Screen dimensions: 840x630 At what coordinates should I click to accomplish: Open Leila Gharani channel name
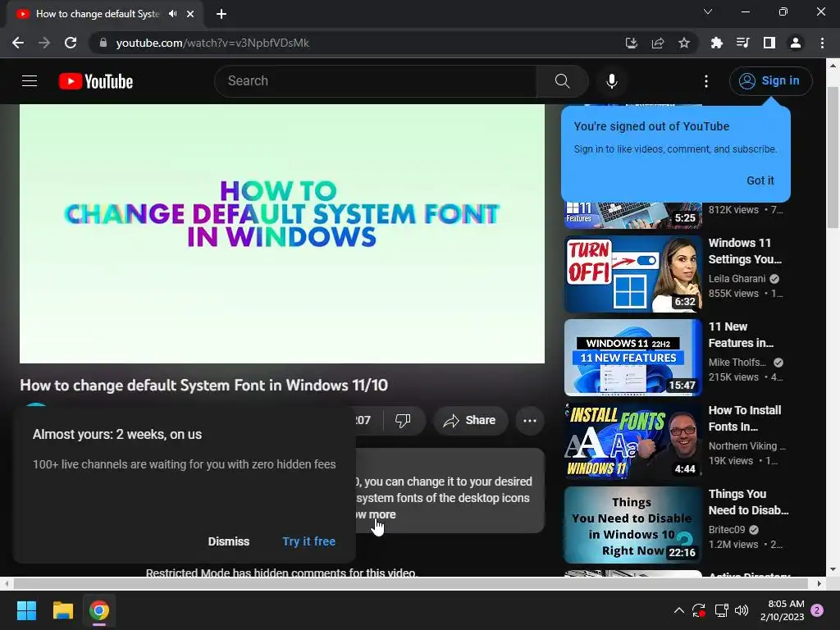pyautogui.click(x=737, y=279)
